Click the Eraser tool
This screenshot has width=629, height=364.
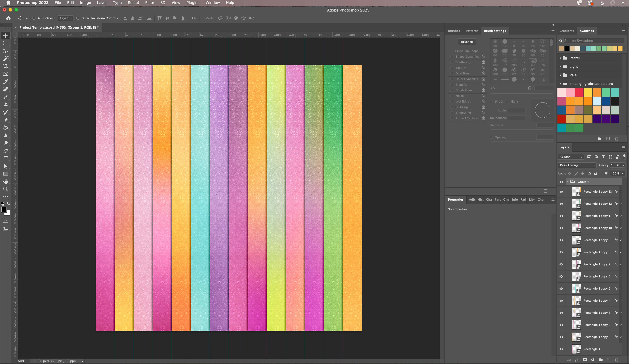pyautogui.click(x=5, y=120)
